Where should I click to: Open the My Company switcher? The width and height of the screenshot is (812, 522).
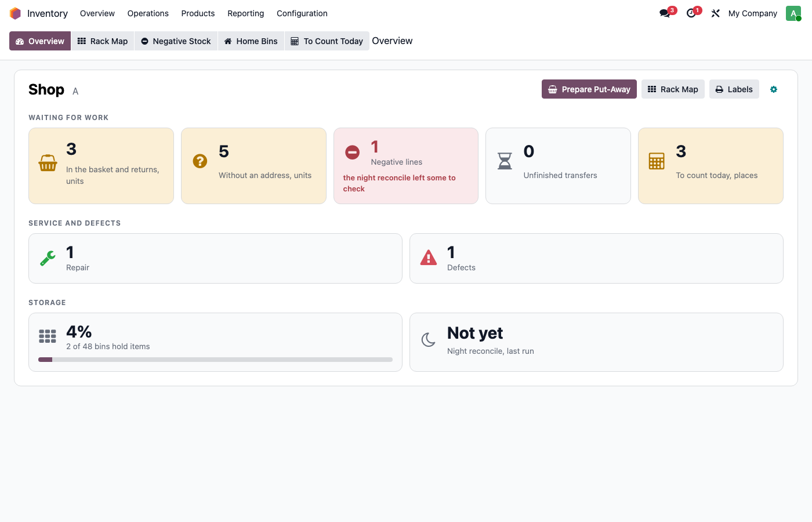tap(753, 13)
